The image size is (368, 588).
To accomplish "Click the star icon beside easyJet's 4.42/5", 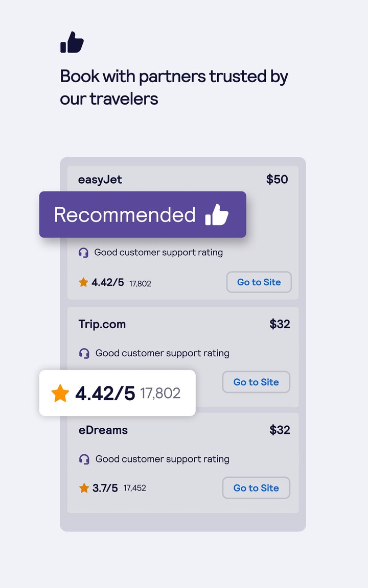I will point(83,282).
